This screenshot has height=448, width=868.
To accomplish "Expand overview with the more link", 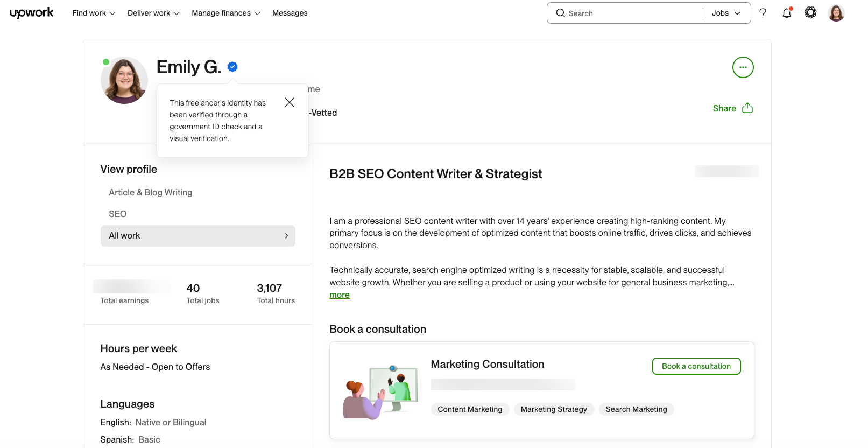I will click(x=340, y=295).
